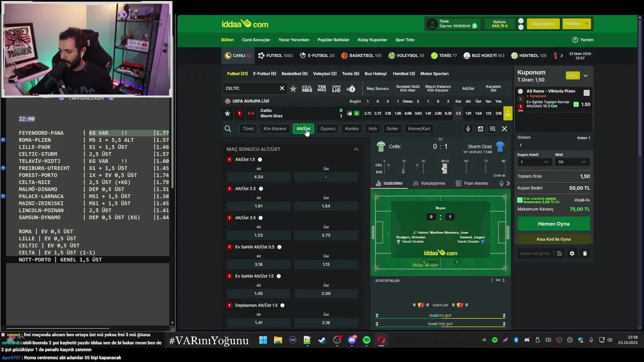The height and width of the screenshot is (362, 644).
Task: Click the info icon next to Alt/Üst 2.5
Action: click(261, 189)
